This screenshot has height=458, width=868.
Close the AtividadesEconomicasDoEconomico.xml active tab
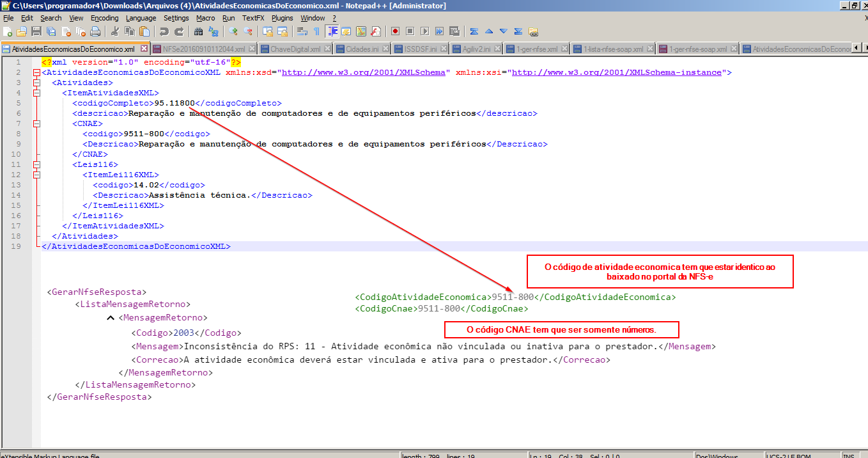(x=144, y=49)
